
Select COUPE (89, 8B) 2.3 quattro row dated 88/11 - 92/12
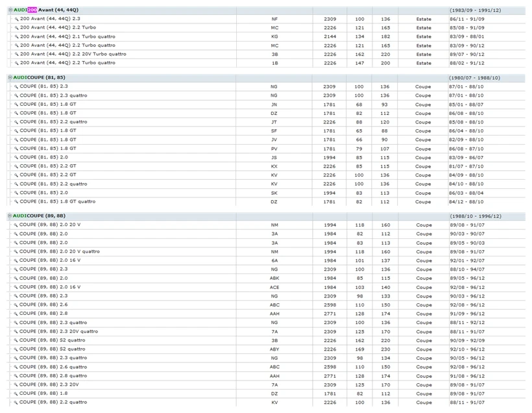(x=53, y=323)
